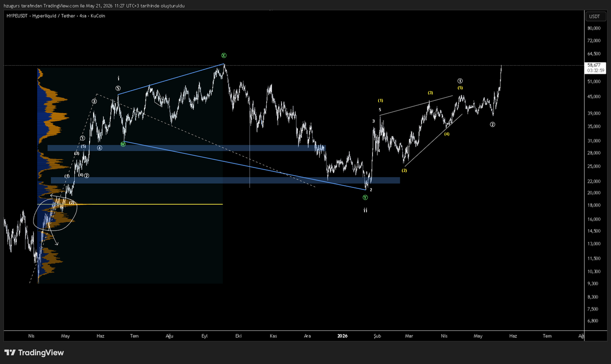Click the 13,000 price axis label

(x=594, y=244)
